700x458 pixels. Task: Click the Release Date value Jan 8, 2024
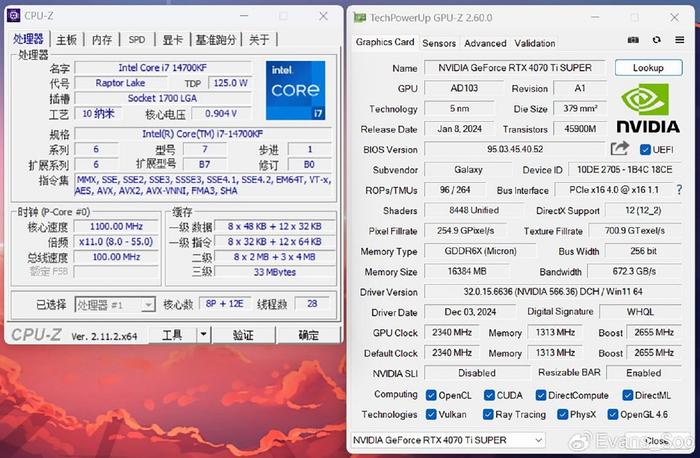459,129
